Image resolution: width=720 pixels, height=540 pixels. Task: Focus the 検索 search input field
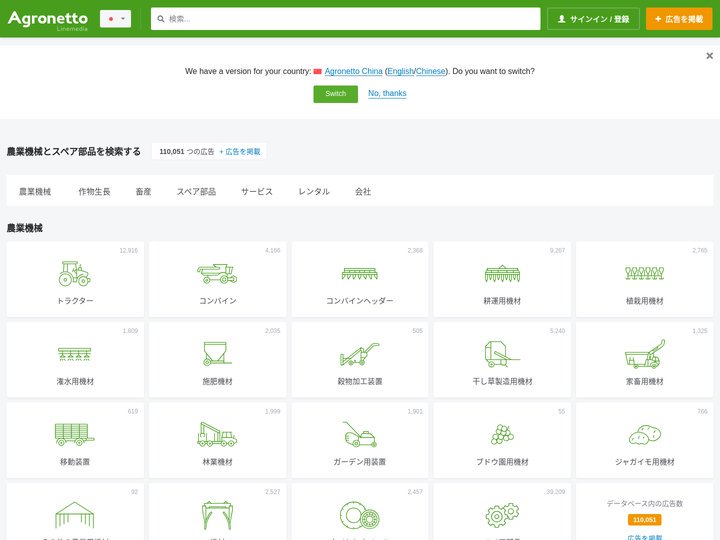point(345,19)
